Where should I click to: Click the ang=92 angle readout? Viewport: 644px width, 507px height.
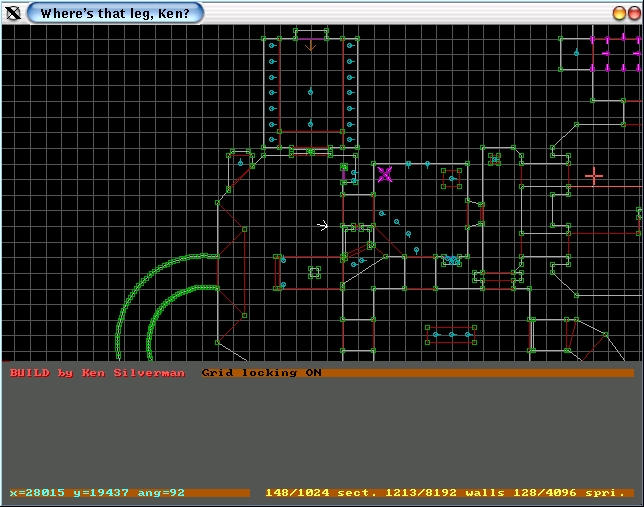161,492
